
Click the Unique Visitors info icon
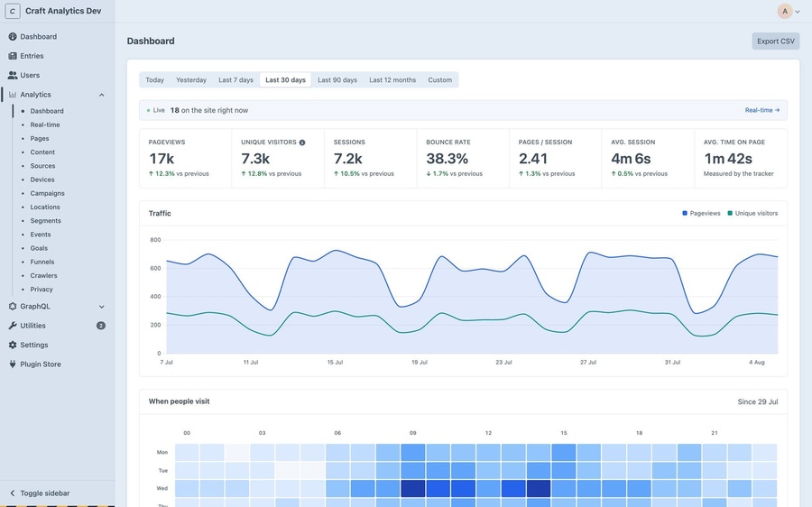click(x=302, y=143)
